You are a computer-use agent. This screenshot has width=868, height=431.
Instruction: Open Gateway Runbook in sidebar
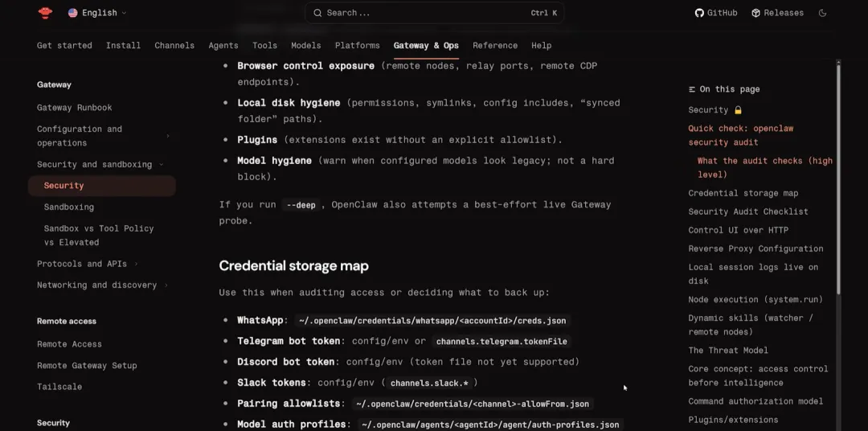[74, 108]
